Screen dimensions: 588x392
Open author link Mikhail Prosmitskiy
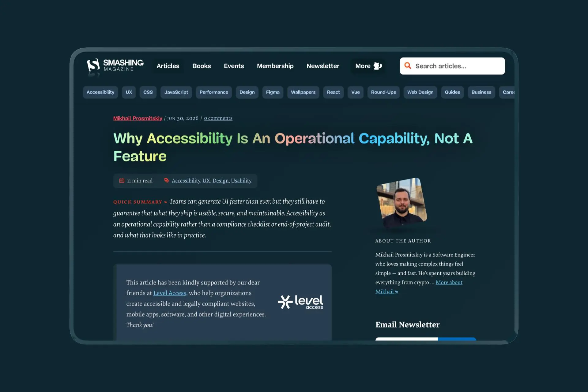[138, 118]
